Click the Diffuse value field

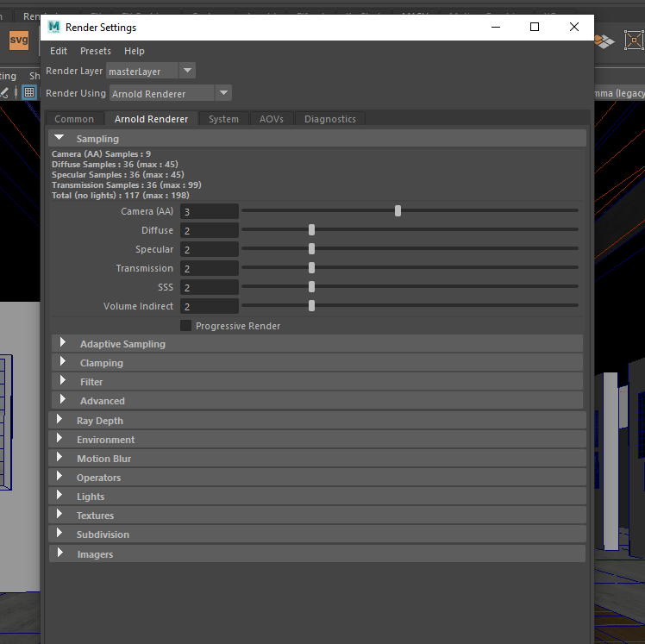click(x=210, y=230)
